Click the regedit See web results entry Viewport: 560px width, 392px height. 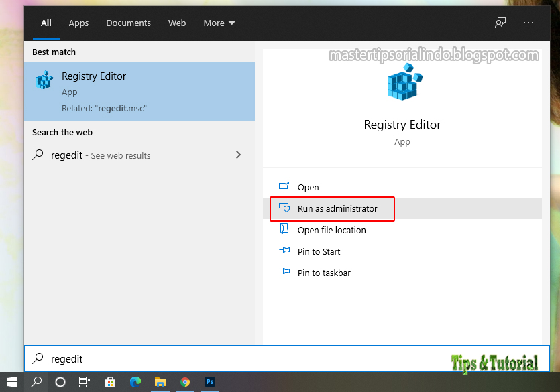pos(139,155)
